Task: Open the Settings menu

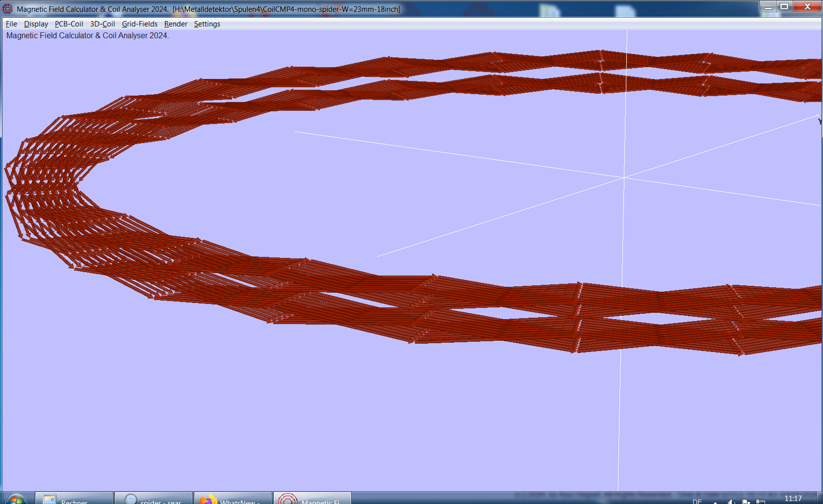Action: pos(206,24)
